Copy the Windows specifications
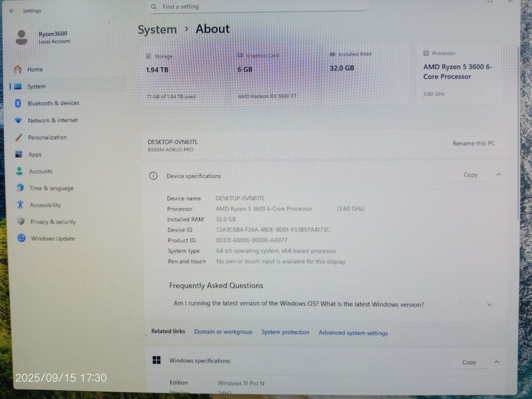The height and width of the screenshot is (399, 532). click(469, 363)
